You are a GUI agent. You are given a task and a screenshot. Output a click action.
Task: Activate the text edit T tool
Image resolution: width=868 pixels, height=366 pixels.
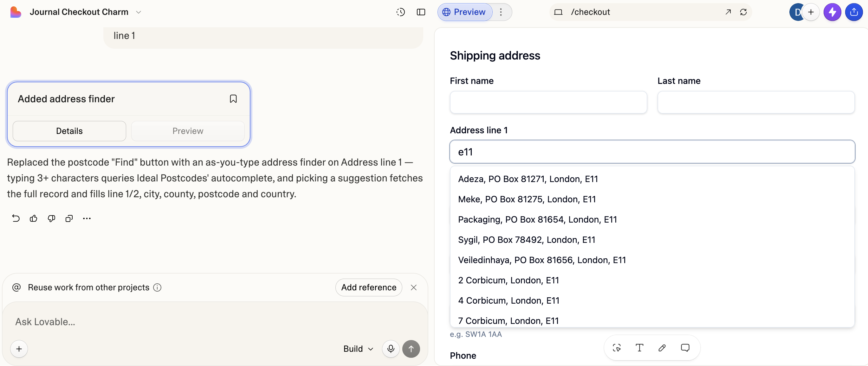pos(639,348)
